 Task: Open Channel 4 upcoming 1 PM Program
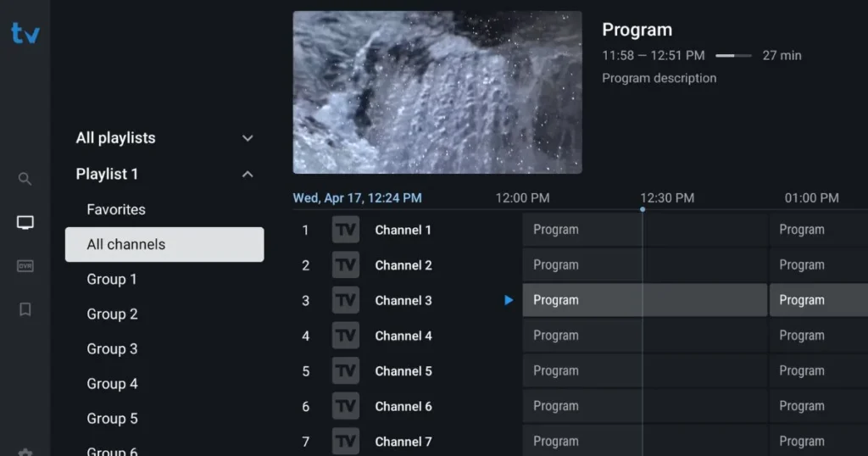point(819,336)
